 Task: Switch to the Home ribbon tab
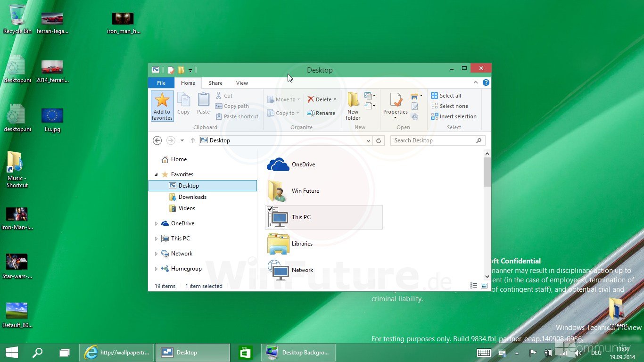pyautogui.click(x=188, y=83)
